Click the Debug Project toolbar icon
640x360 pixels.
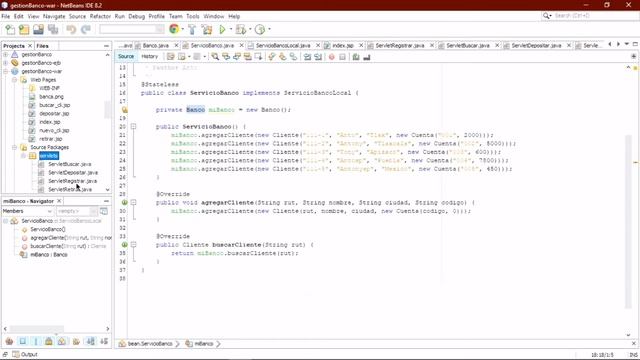coord(241,29)
